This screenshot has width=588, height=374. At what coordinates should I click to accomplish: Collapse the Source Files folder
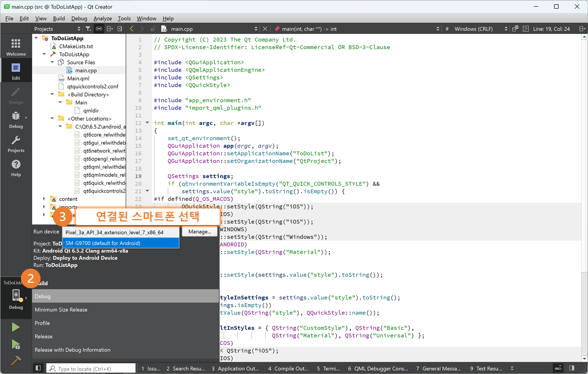52,62
